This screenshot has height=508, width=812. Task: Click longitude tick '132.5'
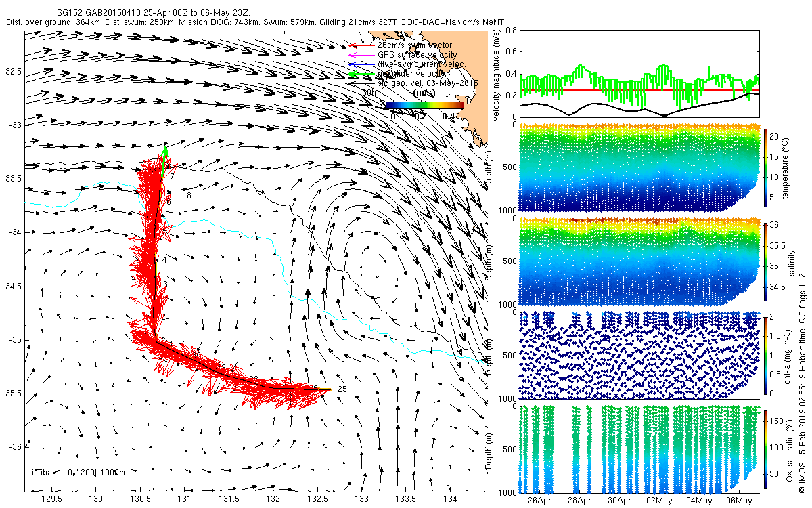(317, 499)
